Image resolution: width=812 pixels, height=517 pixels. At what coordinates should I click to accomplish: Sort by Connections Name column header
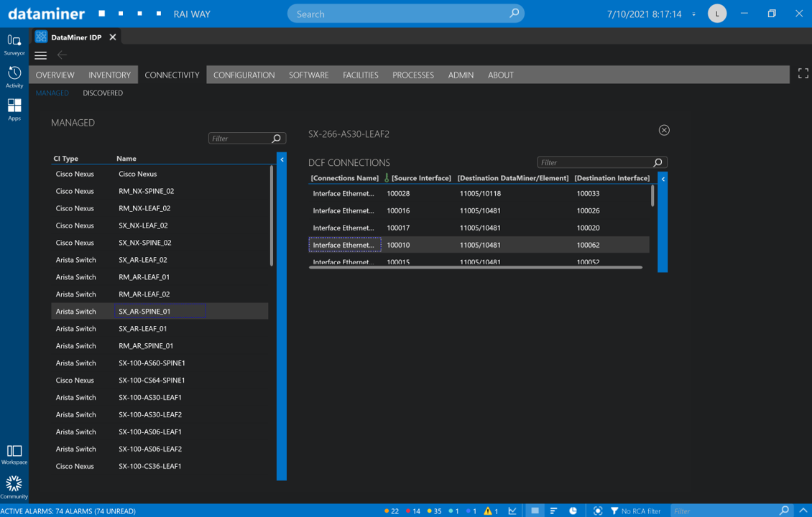[344, 178]
